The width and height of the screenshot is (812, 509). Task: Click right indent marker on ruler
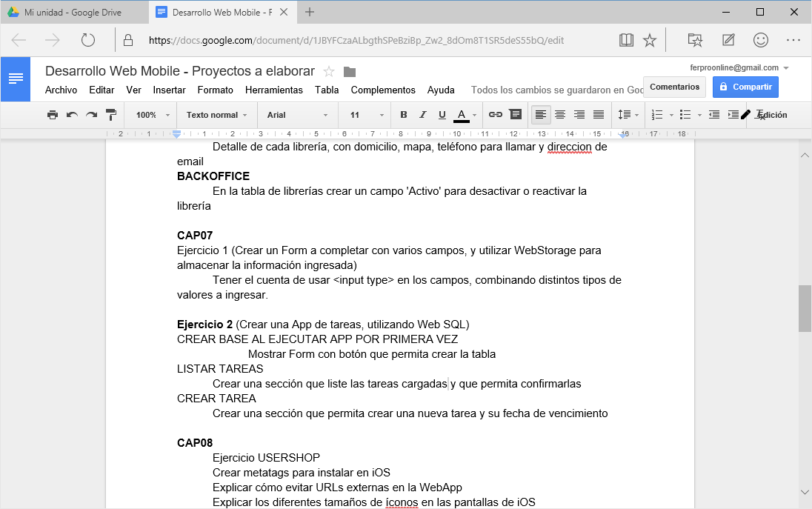624,135
